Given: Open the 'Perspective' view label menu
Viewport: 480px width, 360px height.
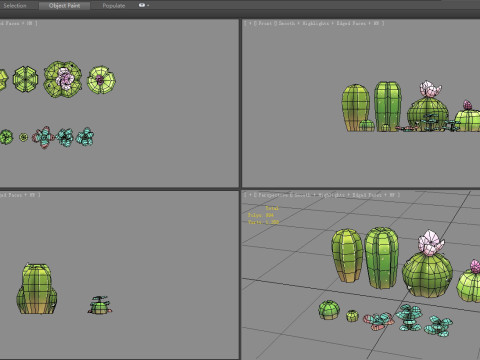Looking at the screenshot, I should 273,195.
